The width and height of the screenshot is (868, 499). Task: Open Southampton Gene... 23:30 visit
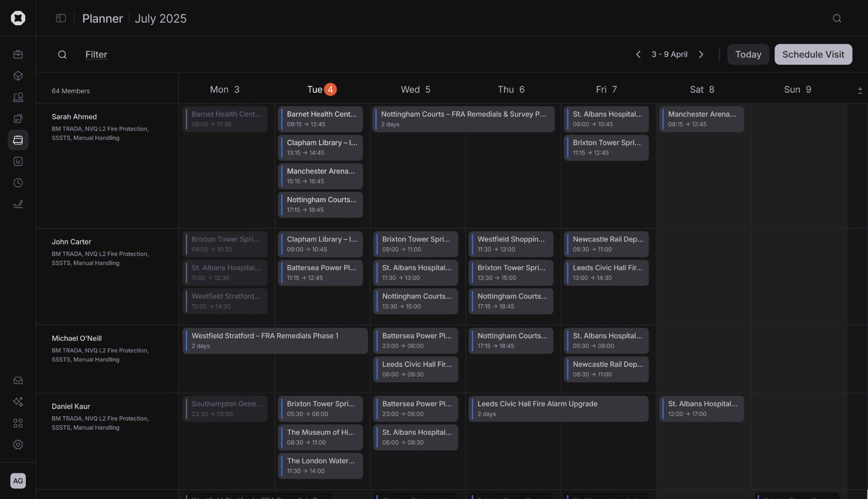coord(225,409)
